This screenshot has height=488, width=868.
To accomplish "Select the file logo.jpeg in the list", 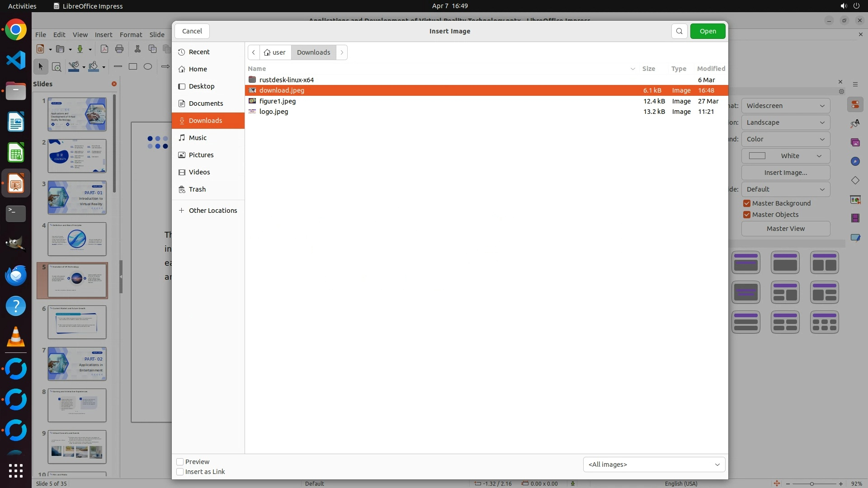I will coord(274,112).
